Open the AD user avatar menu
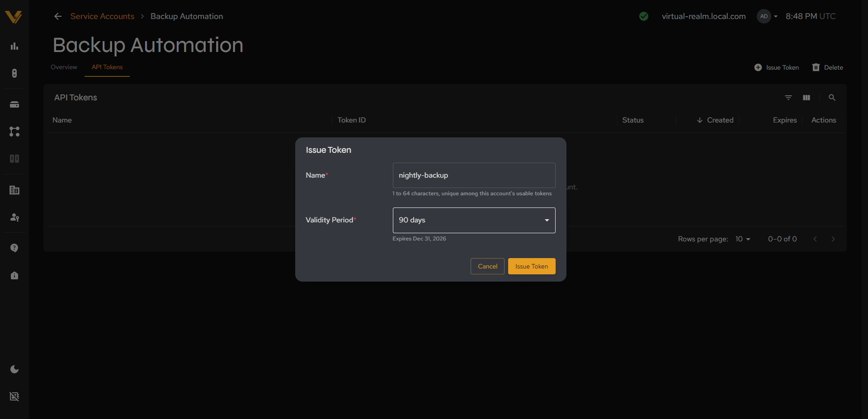 pos(768,16)
